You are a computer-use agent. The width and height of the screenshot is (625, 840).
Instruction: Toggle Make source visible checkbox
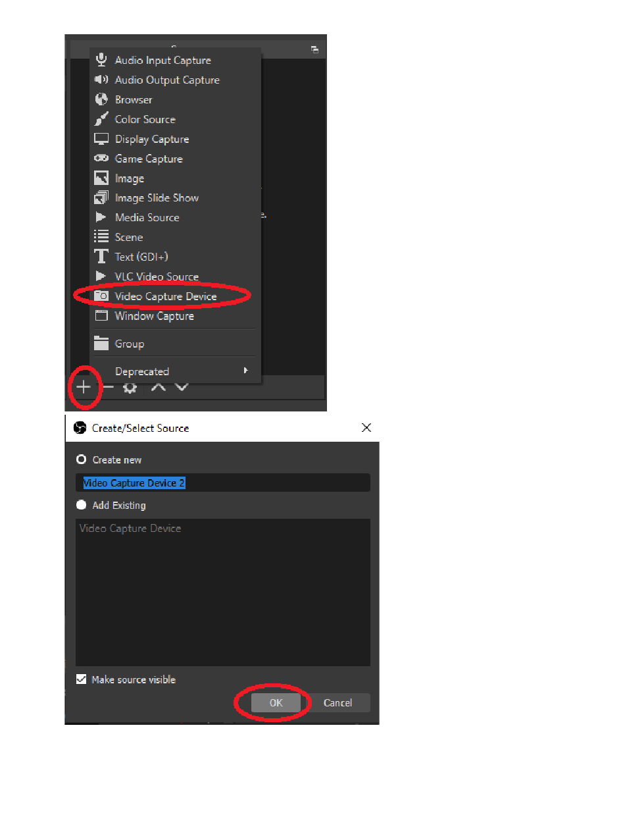pos(82,679)
